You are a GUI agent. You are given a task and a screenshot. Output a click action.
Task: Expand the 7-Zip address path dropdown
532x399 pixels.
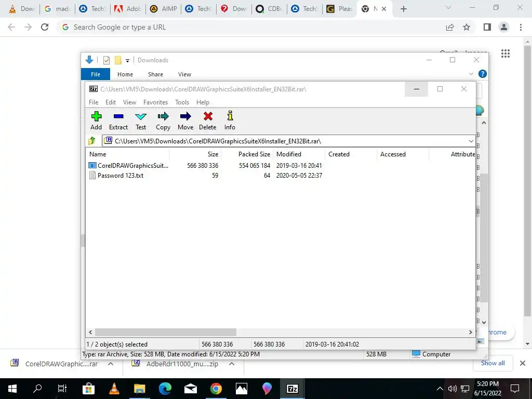point(471,141)
